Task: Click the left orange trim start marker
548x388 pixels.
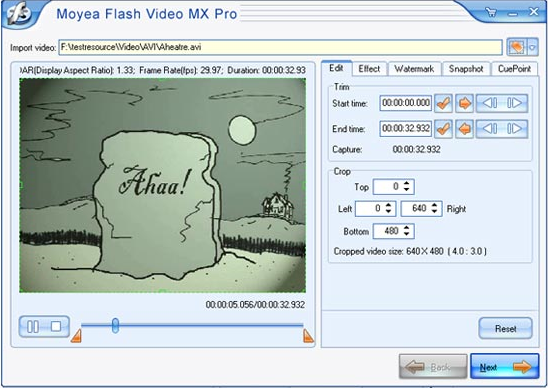Action: pyautogui.click(x=76, y=336)
